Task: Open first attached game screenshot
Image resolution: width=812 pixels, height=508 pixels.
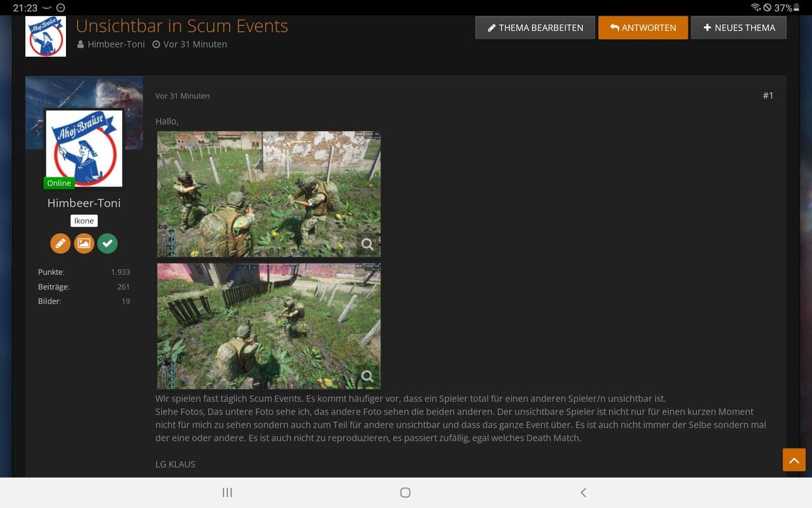Action: 269,194
